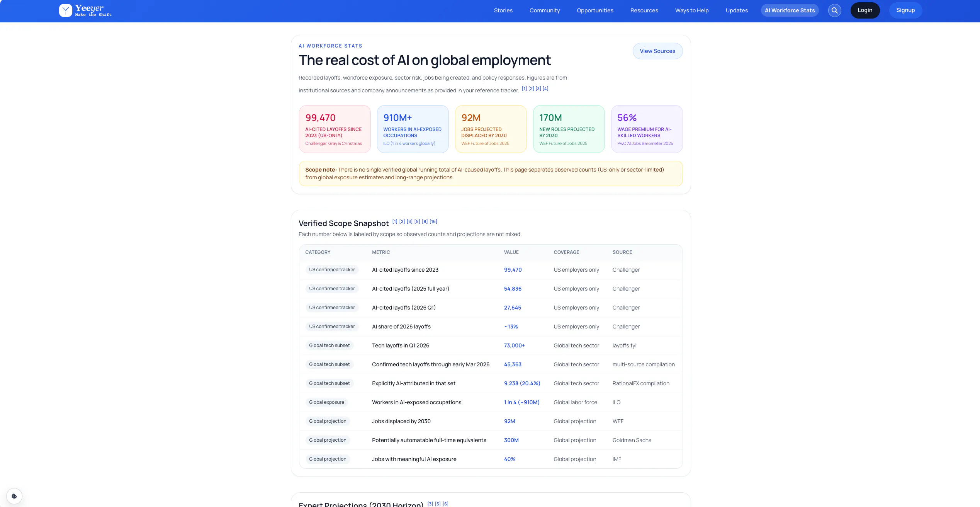Select the 92M jobs displaced stat card
Viewport: 980px width, 507px height.
pos(491,129)
